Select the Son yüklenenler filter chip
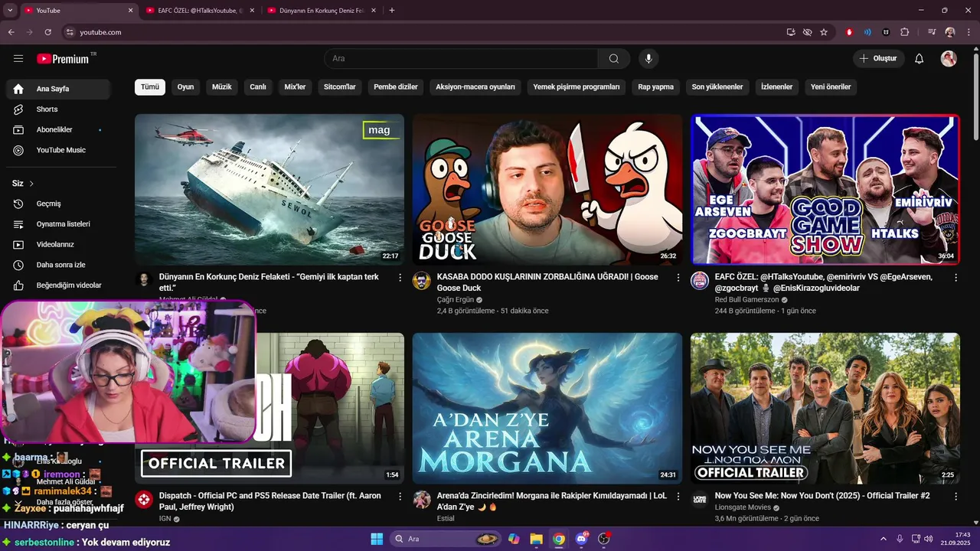This screenshot has height=551, width=980. coord(717,86)
